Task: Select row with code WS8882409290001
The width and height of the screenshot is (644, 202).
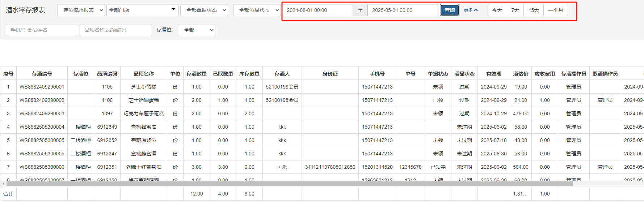Action: click(42, 87)
